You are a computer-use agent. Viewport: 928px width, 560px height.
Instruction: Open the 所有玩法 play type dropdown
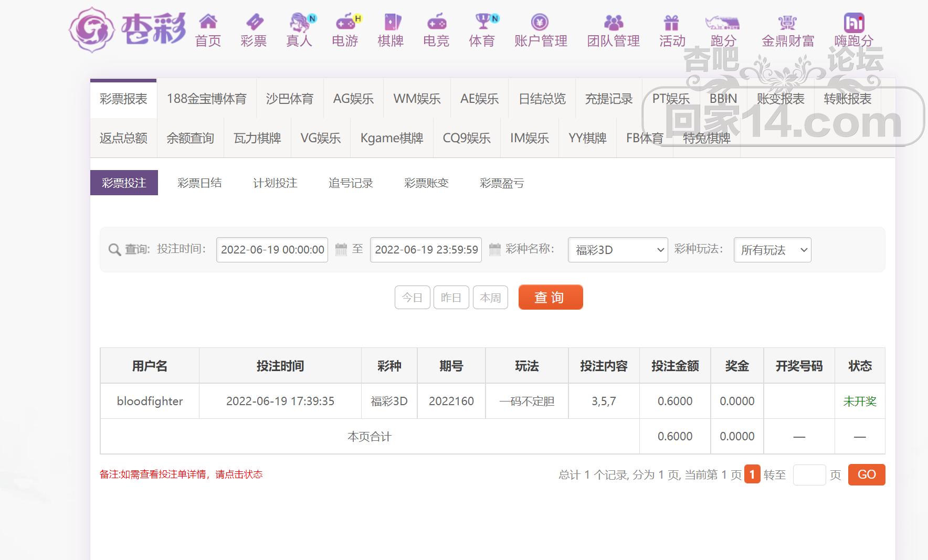[x=772, y=250]
